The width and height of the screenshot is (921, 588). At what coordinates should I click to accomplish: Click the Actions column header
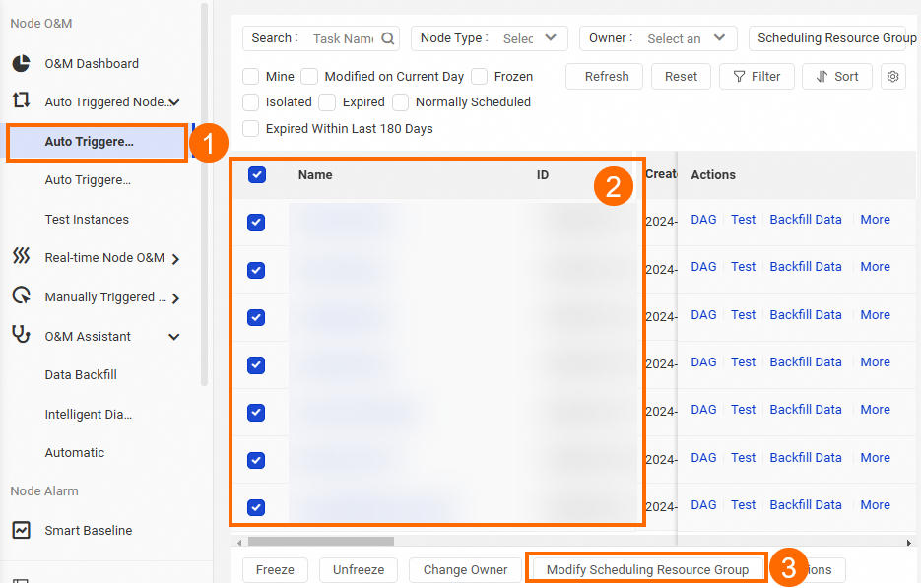(x=713, y=175)
